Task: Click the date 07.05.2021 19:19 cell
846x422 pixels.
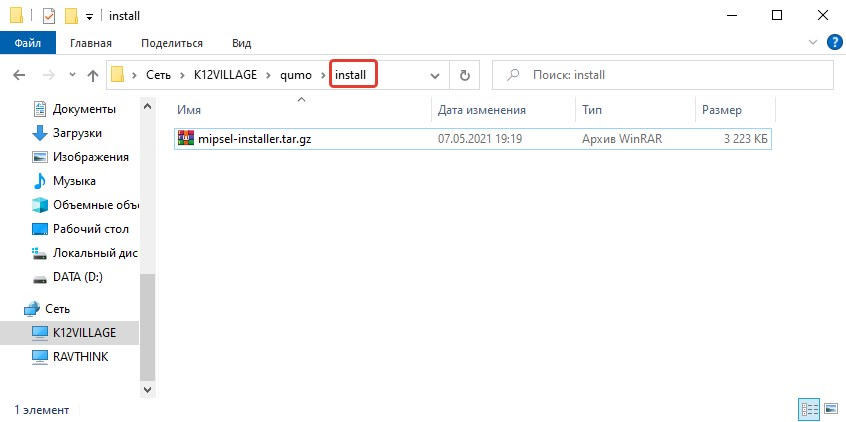Action: click(x=480, y=139)
